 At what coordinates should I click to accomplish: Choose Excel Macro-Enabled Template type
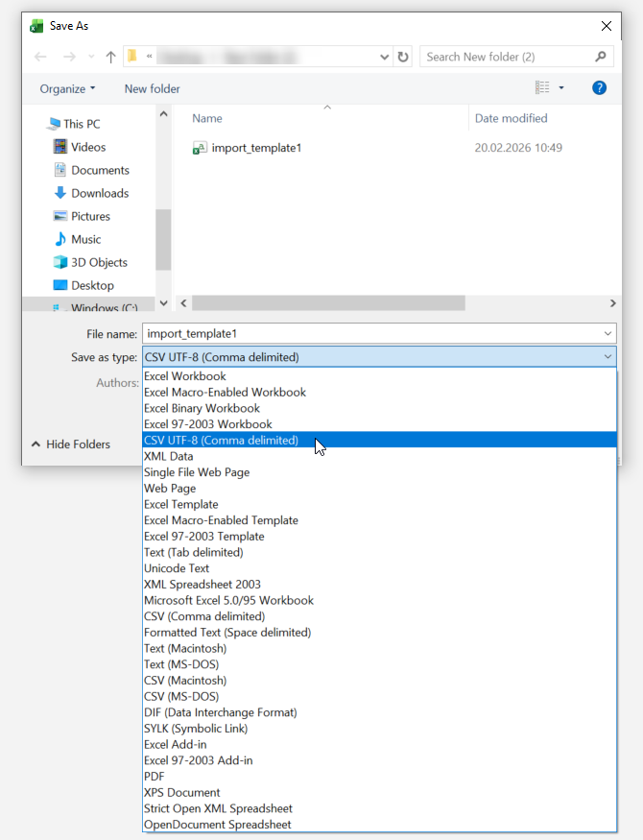tap(380, 520)
